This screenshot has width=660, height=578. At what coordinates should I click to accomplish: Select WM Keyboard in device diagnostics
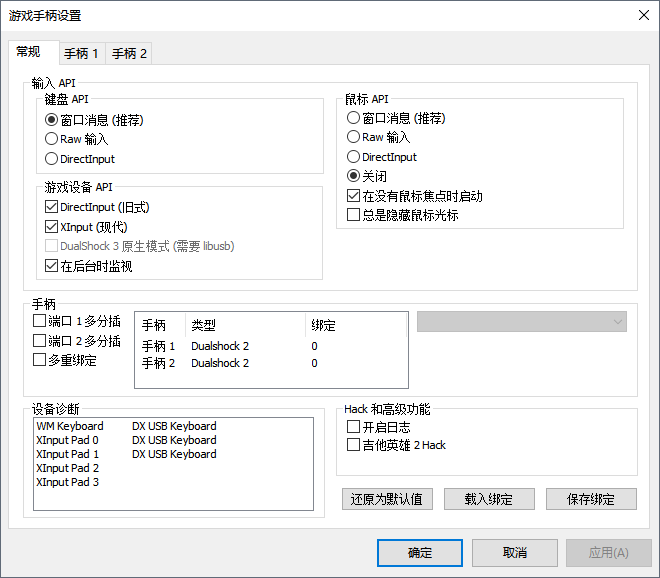click(x=70, y=426)
